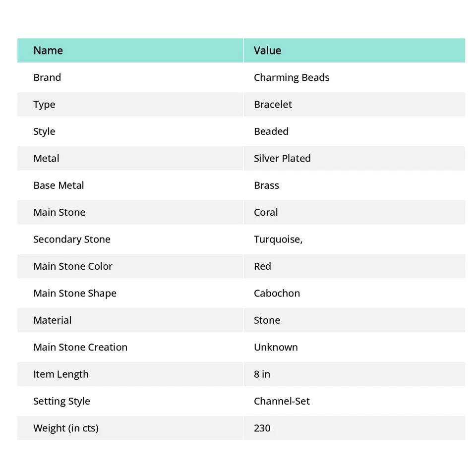The width and height of the screenshot is (476, 476).
Task: Click the Value column header
Action: pos(267,51)
